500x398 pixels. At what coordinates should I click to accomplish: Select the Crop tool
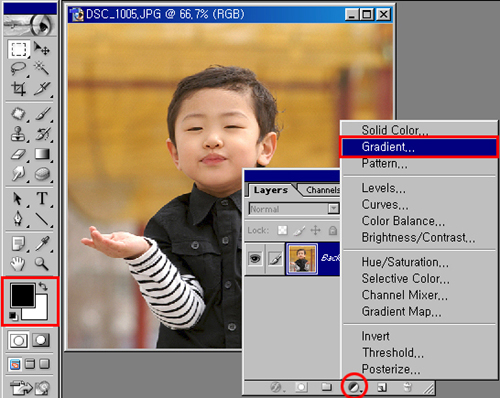(x=19, y=89)
